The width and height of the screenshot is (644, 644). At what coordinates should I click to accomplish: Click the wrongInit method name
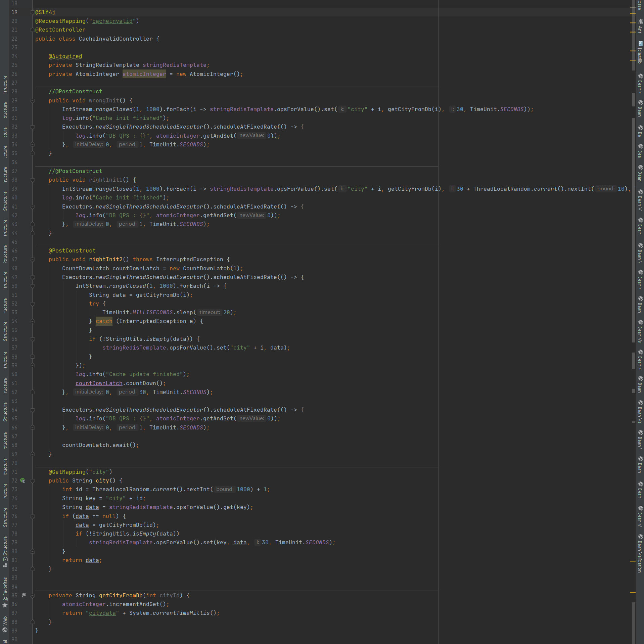click(x=104, y=100)
